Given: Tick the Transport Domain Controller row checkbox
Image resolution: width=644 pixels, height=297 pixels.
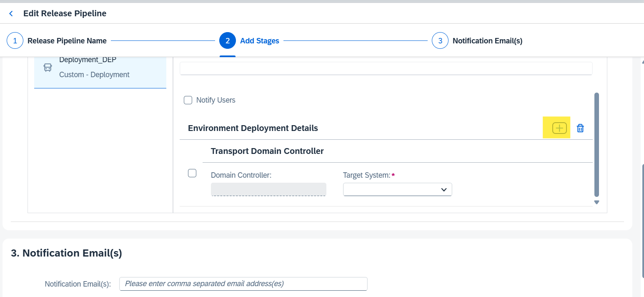Looking at the screenshot, I should pos(192,173).
